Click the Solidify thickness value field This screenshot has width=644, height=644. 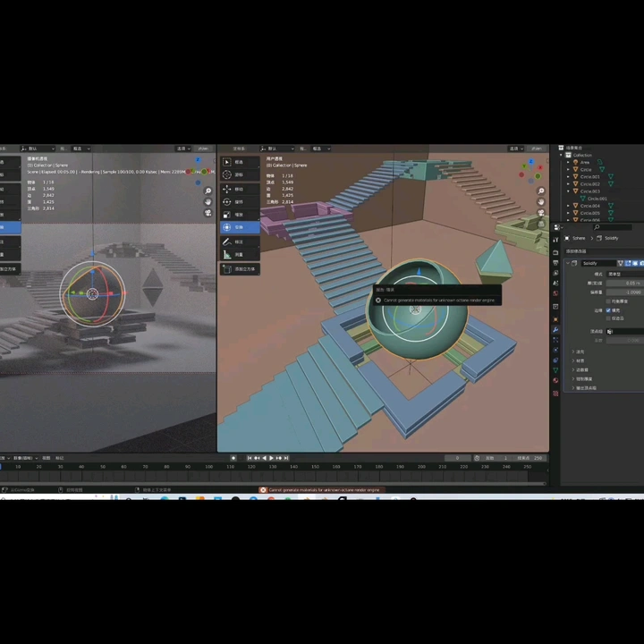pos(624,283)
